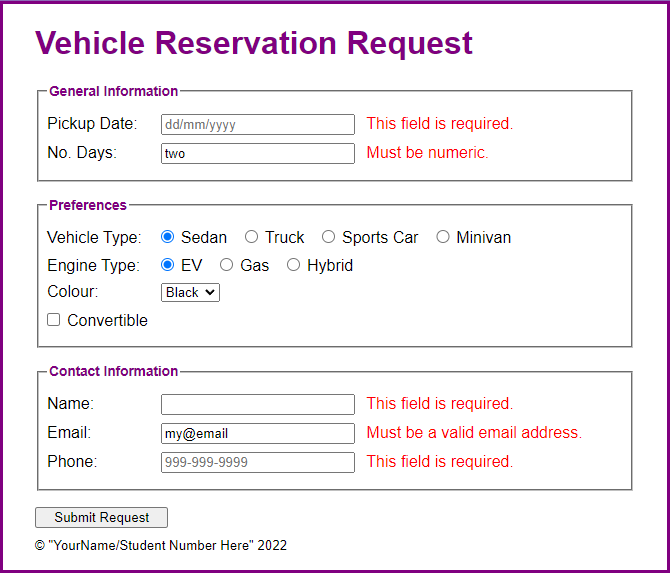This screenshot has height=573, width=670.
Task: Select the Sedan vehicle type radio button
Action: point(168,237)
